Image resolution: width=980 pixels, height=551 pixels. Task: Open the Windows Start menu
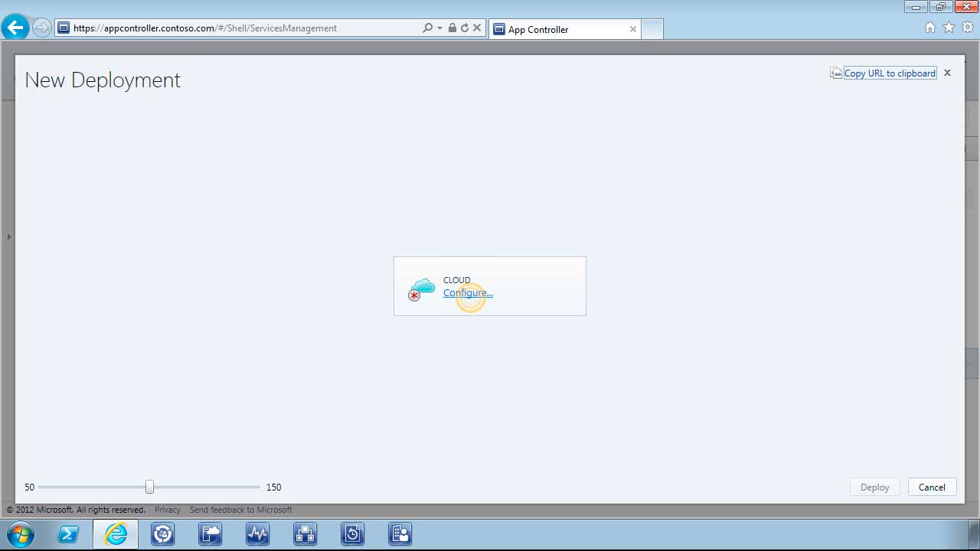tap(19, 533)
